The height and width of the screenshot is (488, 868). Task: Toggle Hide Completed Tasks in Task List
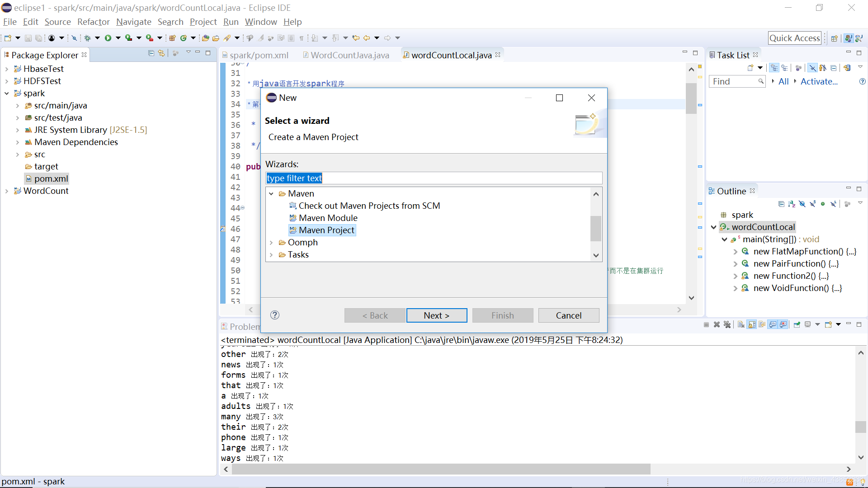pos(812,68)
